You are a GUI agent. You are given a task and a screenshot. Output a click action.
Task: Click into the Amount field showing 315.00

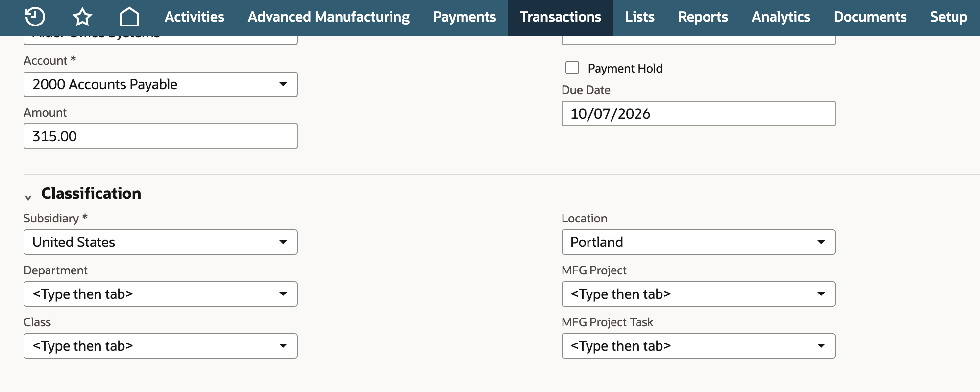[161, 136]
